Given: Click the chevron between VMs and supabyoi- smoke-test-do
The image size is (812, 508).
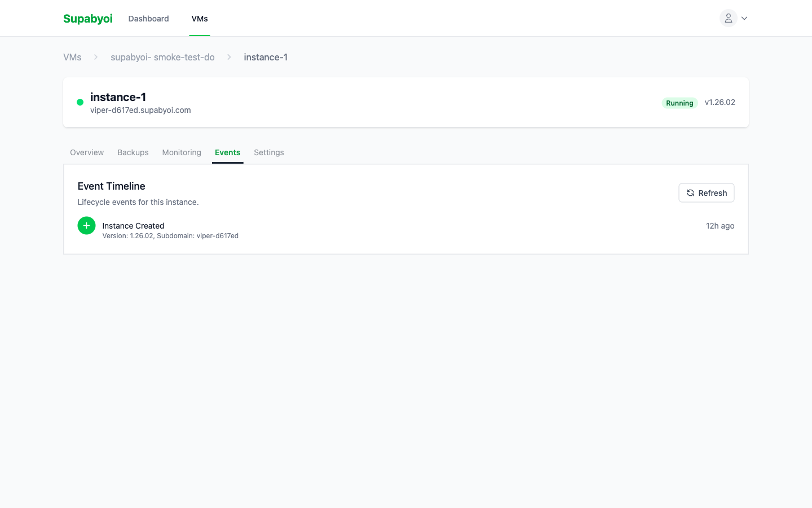Looking at the screenshot, I should [95, 57].
